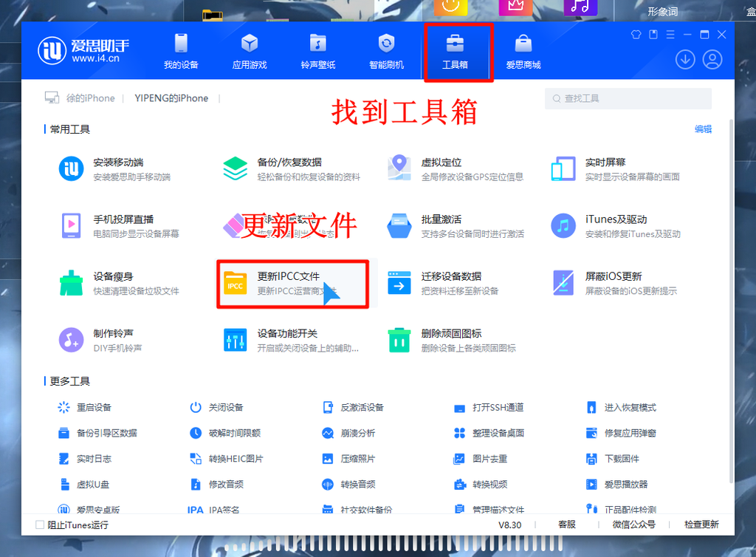Toggle the 阻止iTunes运行 checkbox
The width and height of the screenshot is (756, 557).
coord(40,524)
